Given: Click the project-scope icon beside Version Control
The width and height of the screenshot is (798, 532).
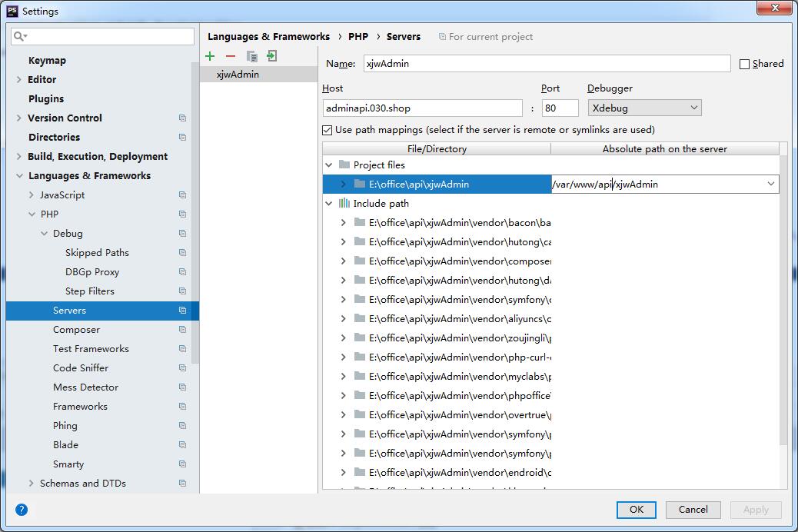Looking at the screenshot, I should 182,118.
